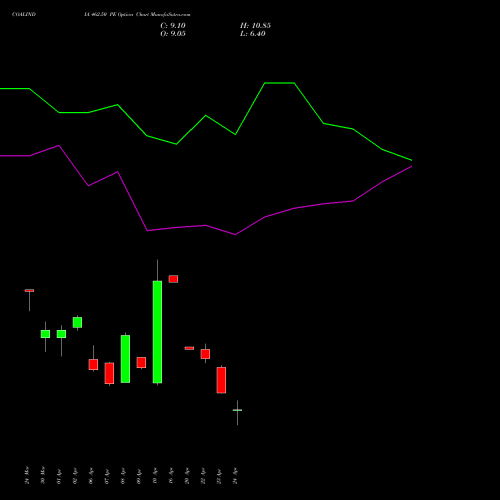Click the '01 Apr' date axis label
The height and width of the screenshot is (500, 500).
tap(59, 476)
